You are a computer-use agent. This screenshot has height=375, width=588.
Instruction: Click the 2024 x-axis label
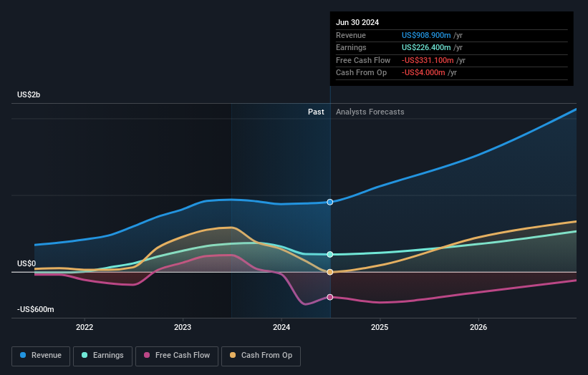point(281,327)
